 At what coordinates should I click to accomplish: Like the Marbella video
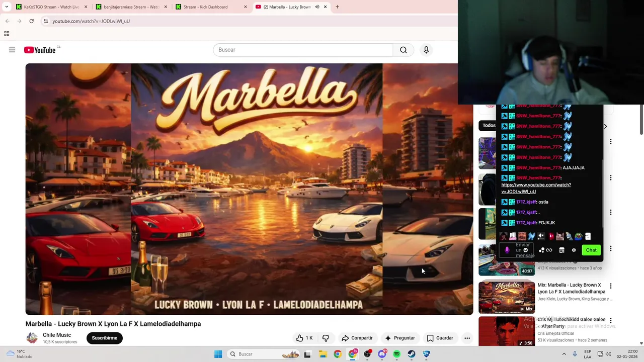[x=304, y=338]
